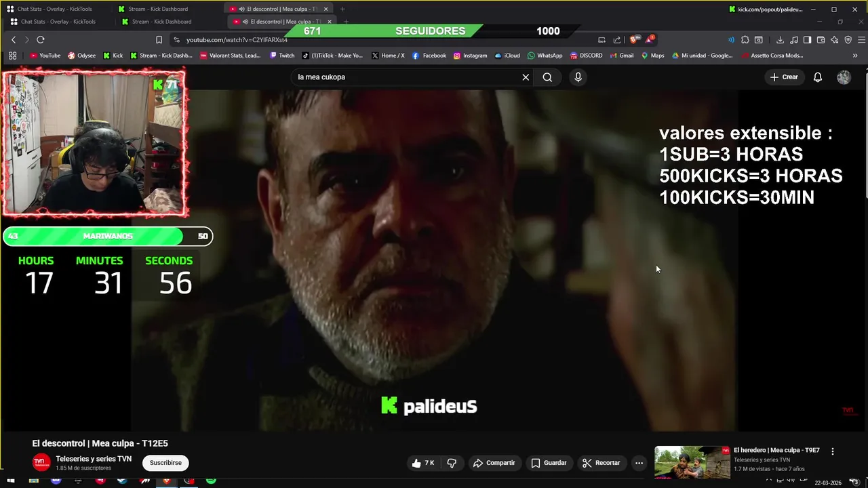Clear the YouTube search text
Image resolution: width=868 pixels, height=488 pixels.
pos(526,77)
